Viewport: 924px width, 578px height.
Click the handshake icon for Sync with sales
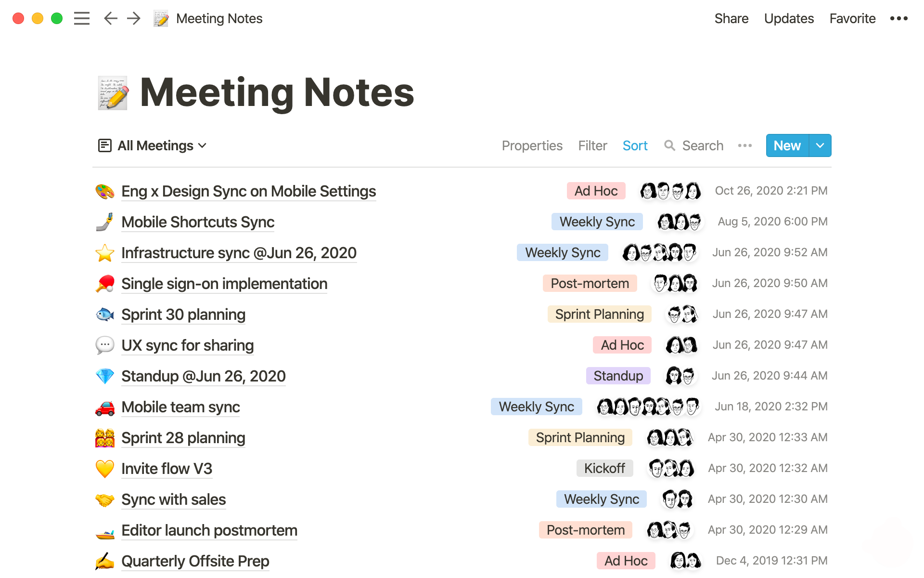tap(104, 499)
